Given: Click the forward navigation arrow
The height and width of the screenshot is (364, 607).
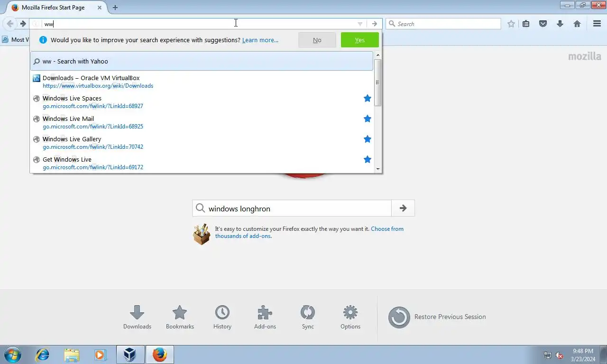Looking at the screenshot, I should pyautogui.click(x=23, y=24).
